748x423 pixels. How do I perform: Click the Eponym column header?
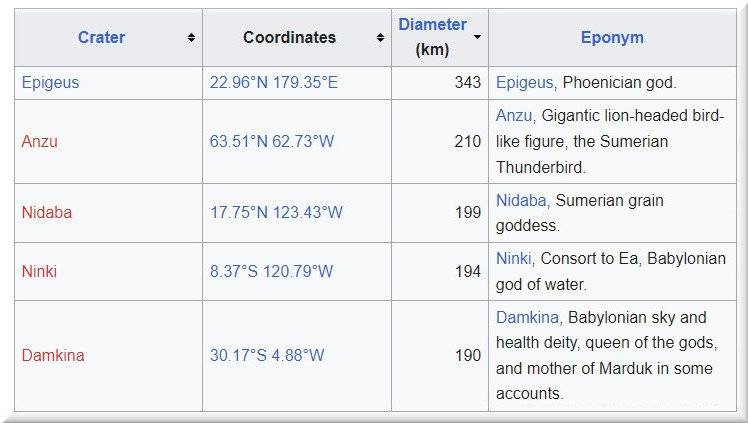pyautogui.click(x=612, y=38)
